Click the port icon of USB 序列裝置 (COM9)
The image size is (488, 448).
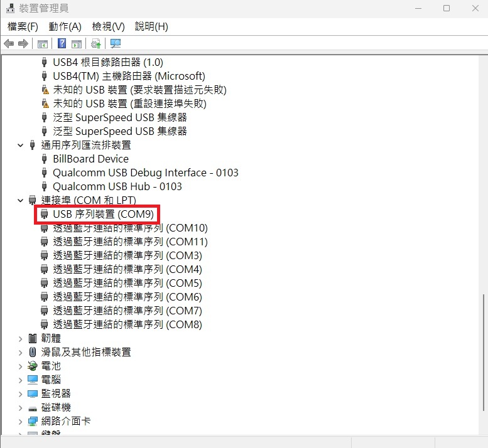45,214
